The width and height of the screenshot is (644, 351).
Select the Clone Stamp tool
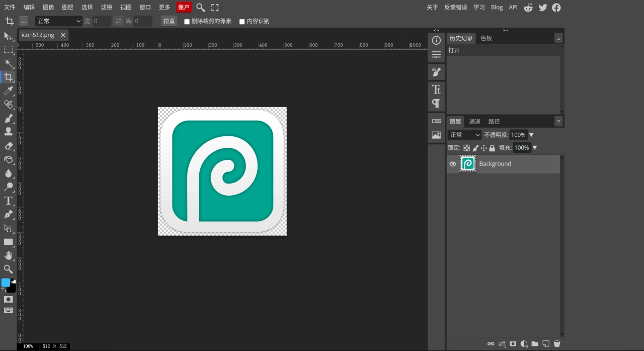tap(8, 132)
